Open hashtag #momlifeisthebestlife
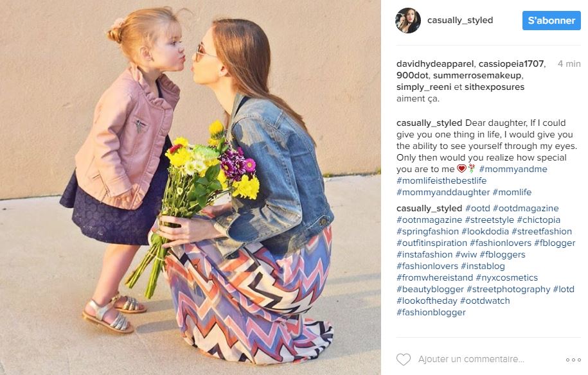The image size is (588, 375). click(x=441, y=180)
